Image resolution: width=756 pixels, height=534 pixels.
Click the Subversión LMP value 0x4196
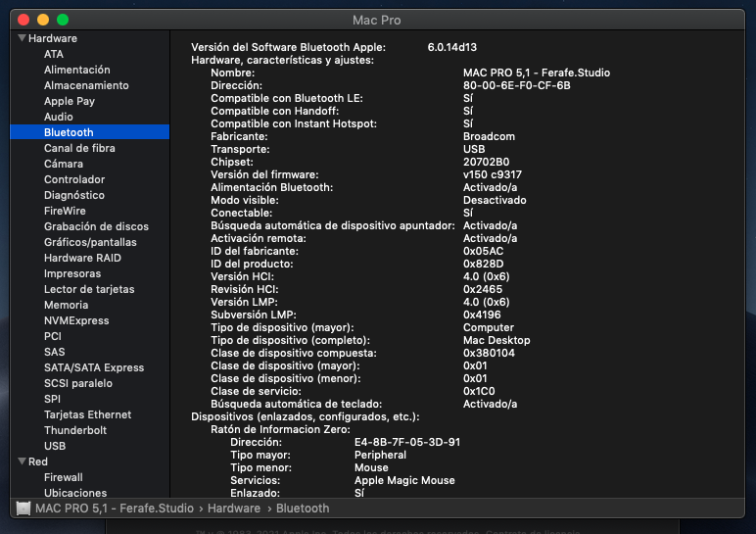(482, 315)
